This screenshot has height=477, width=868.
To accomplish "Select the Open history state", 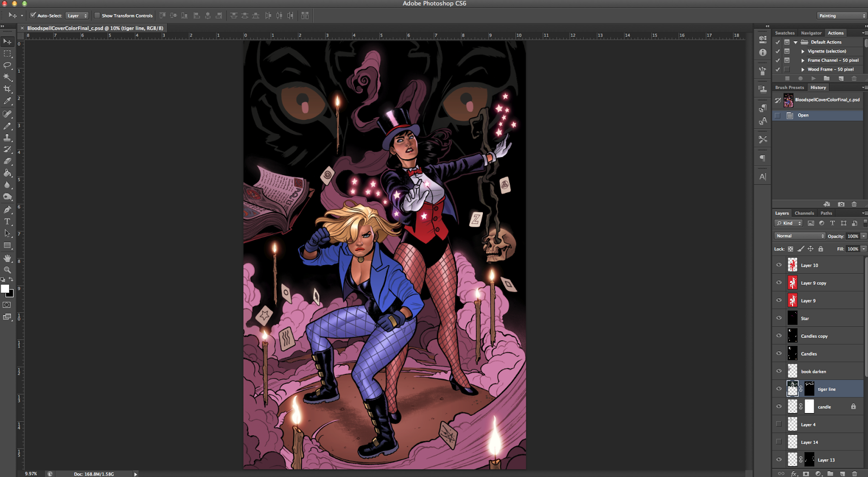I will 818,115.
